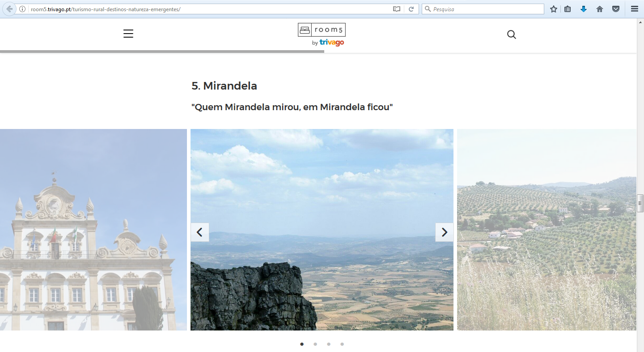
Task: Advance to next Mirandela carousel slide
Action: [444, 232]
